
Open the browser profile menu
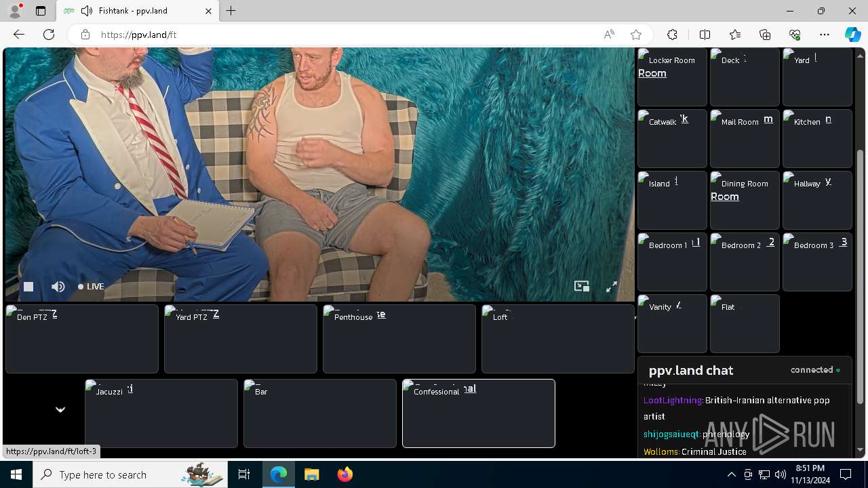pos(15,11)
